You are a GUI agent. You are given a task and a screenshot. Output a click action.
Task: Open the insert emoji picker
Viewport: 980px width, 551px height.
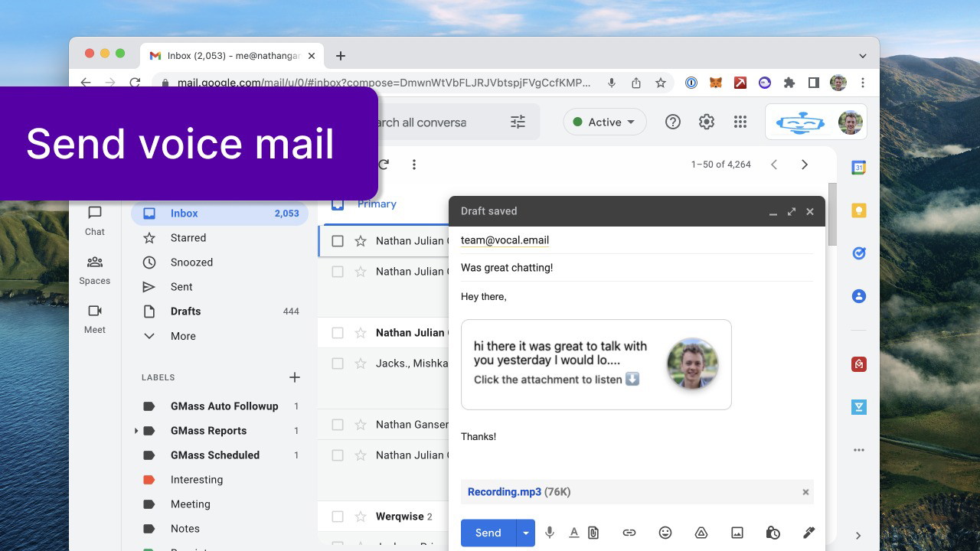(x=665, y=533)
